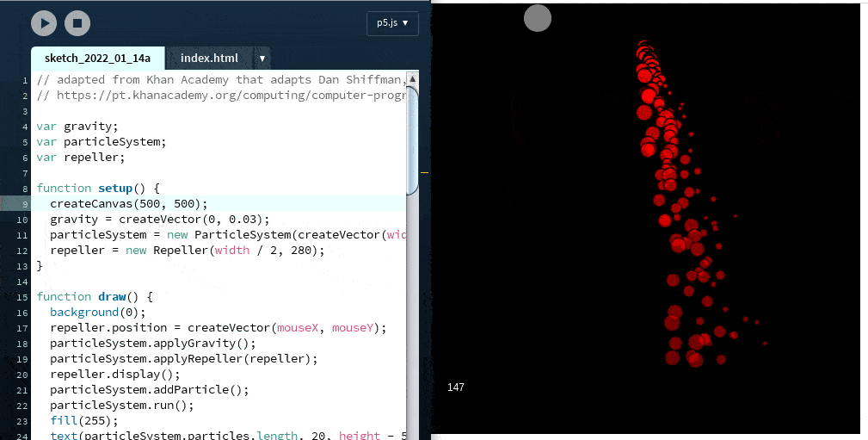The image size is (868, 440).
Task: Click the gray repeller circle on canvas
Action: [538, 18]
